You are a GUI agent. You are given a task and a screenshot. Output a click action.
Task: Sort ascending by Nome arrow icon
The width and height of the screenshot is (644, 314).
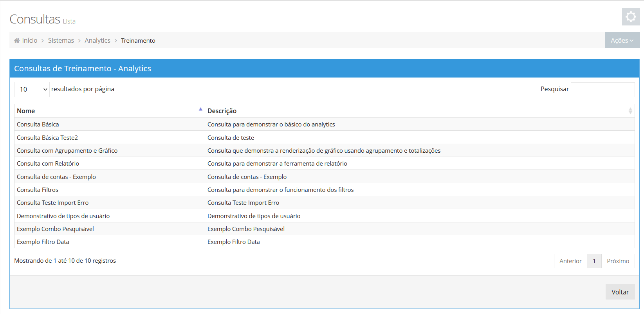click(200, 109)
